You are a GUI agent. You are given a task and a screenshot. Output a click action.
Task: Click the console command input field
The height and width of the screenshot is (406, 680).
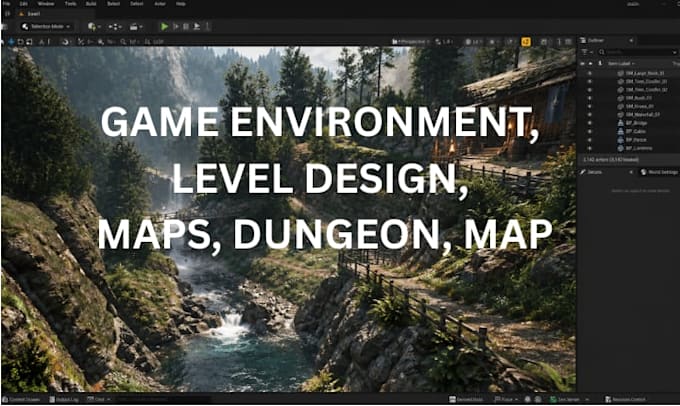coord(163,399)
